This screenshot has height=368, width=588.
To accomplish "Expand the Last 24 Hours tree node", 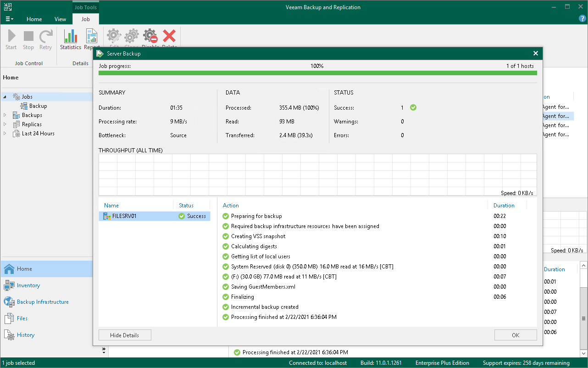I will pos(6,134).
